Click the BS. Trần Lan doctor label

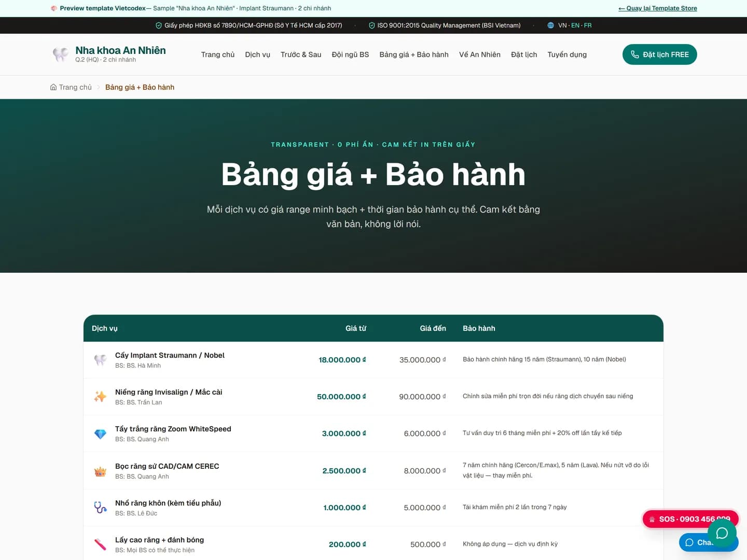[139, 402]
